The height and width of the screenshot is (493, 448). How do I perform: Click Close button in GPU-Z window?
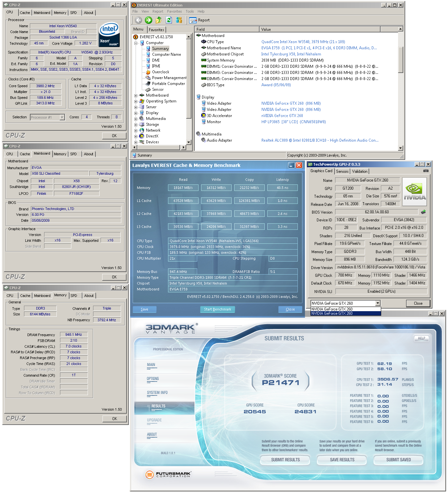tap(418, 303)
